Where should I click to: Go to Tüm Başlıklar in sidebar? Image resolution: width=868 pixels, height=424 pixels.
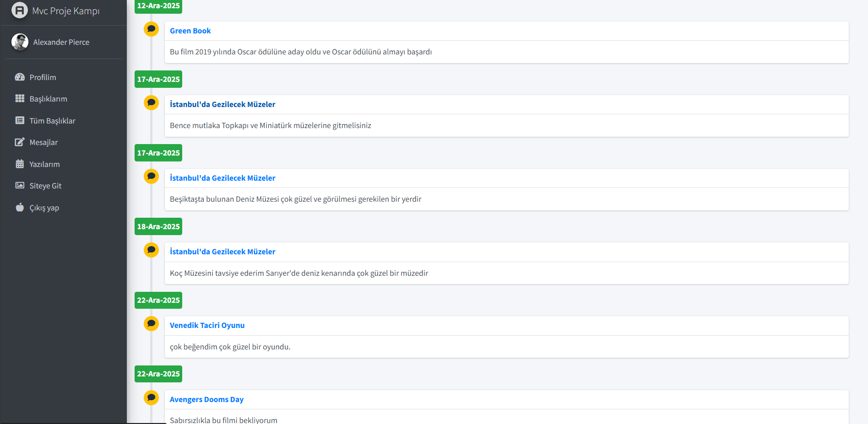52,121
